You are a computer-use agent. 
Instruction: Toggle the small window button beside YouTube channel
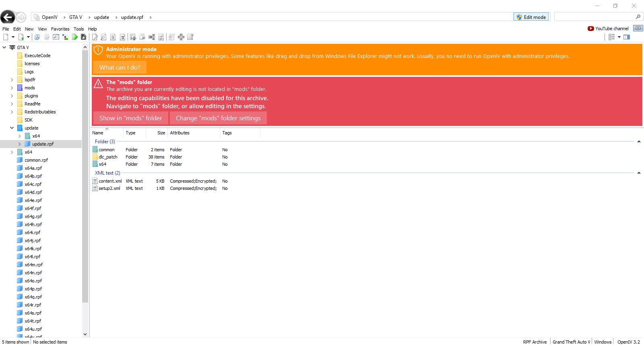coord(638,28)
